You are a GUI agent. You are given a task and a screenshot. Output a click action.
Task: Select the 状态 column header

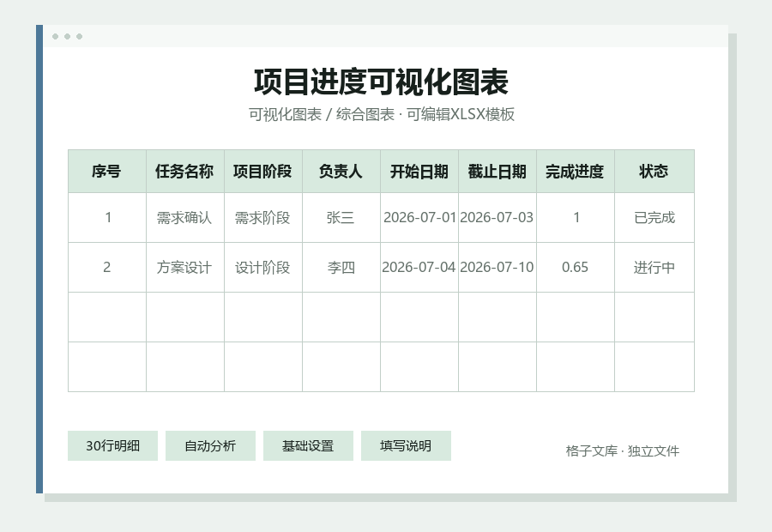[654, 171]
